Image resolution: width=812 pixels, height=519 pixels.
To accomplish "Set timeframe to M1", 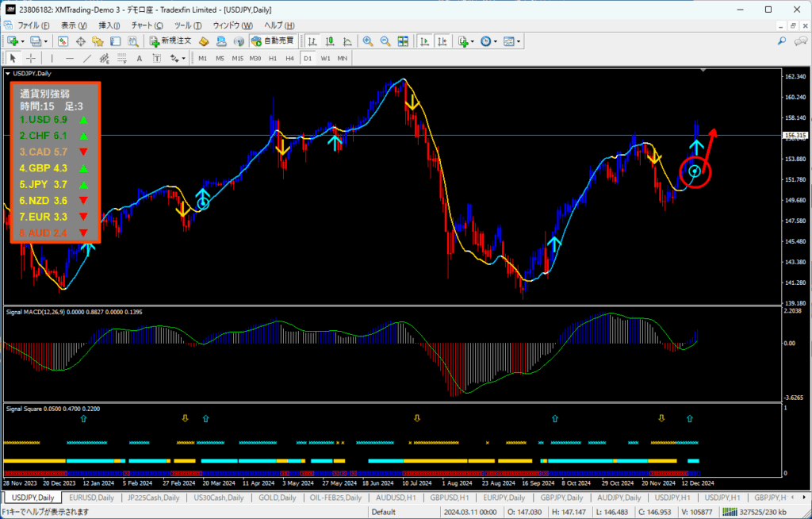I will [202, 59].
